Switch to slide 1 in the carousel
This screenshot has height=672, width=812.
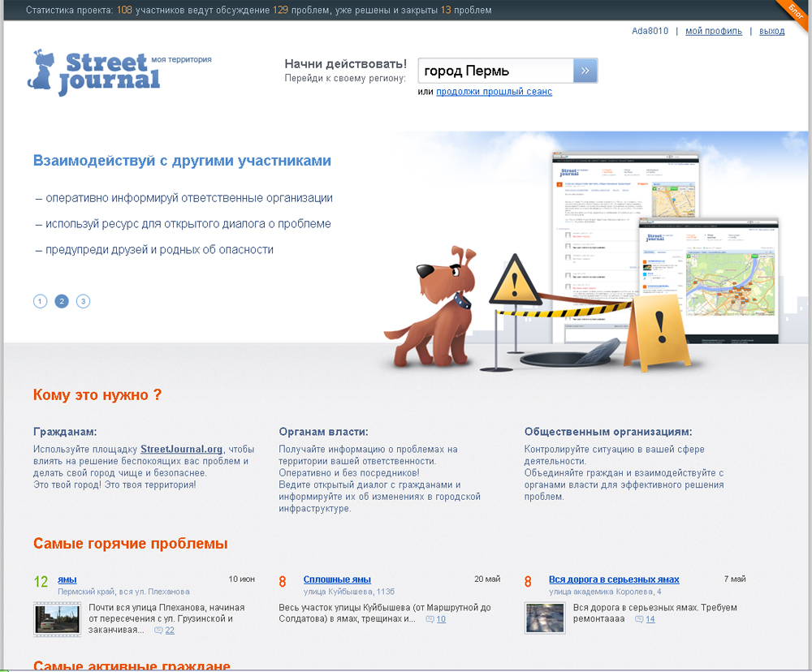[40, 301]
